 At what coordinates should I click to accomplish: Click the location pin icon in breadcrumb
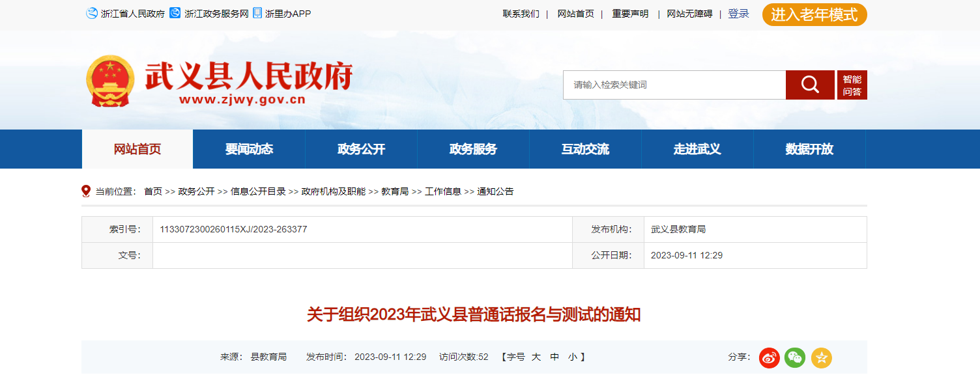click(x=86, y=191)
